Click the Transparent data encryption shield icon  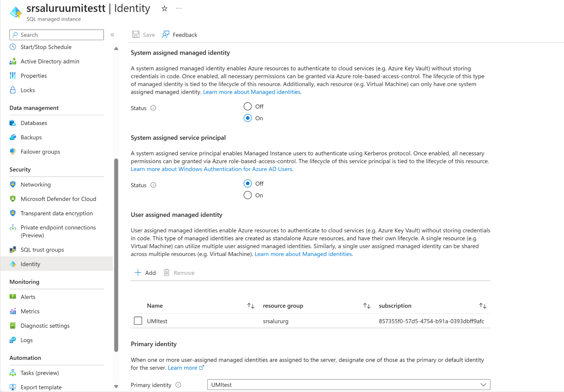pos(13,213)
